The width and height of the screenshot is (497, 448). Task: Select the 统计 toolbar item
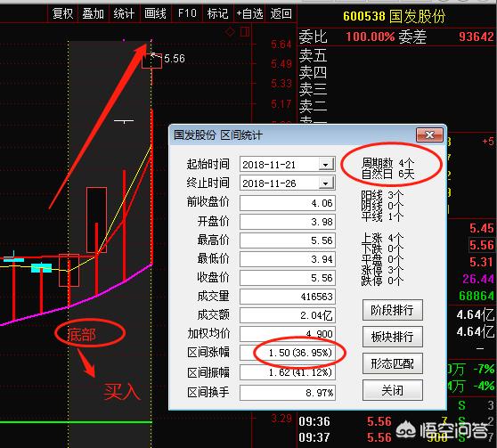tap(124, 13)
